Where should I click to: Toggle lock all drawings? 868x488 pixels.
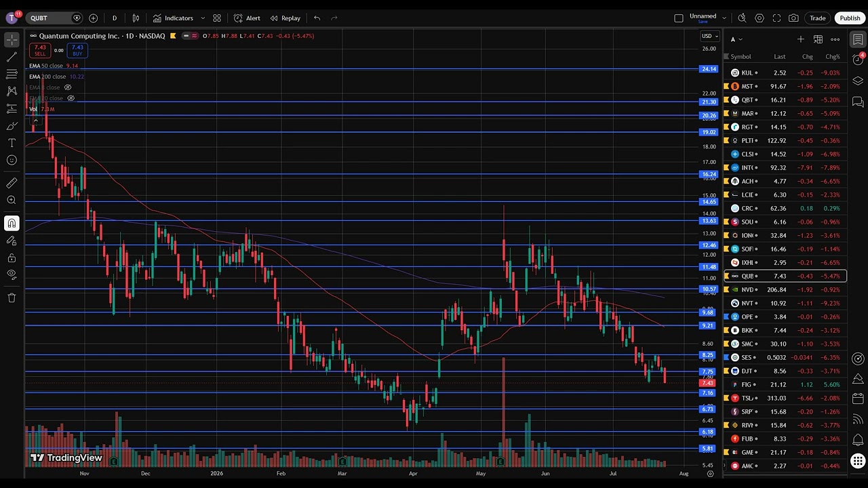pos(12,258)
